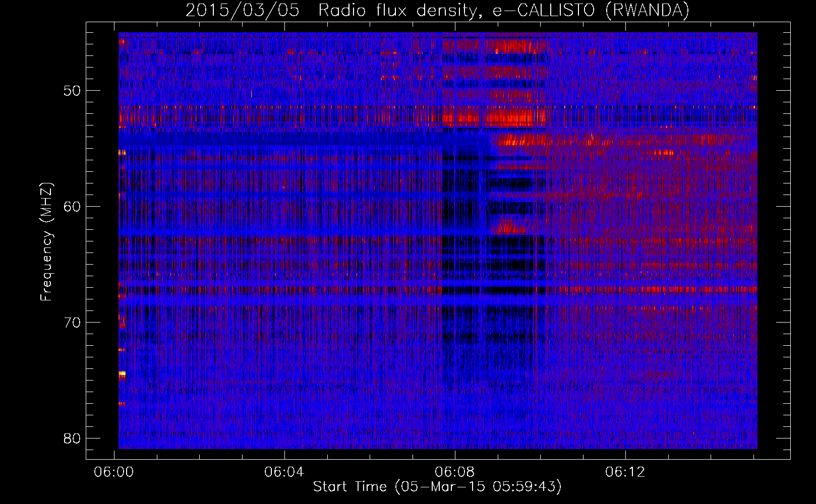Click the 'Frequency (MHZ)' y-axis label
816x504 pixels.
[46, 242]
